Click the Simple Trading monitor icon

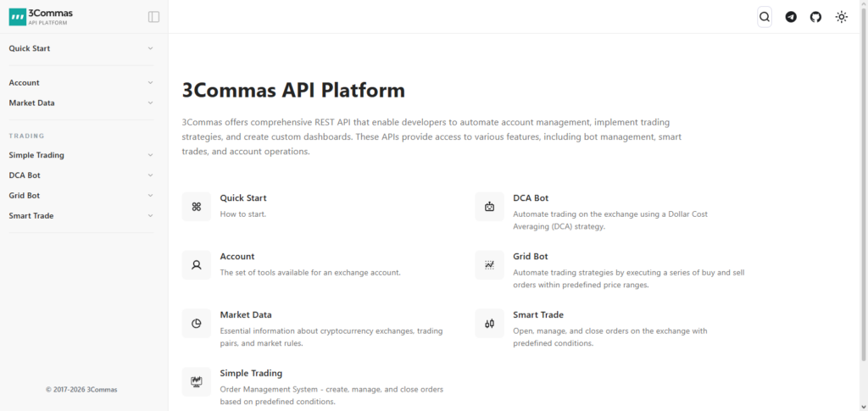point(197,381)
